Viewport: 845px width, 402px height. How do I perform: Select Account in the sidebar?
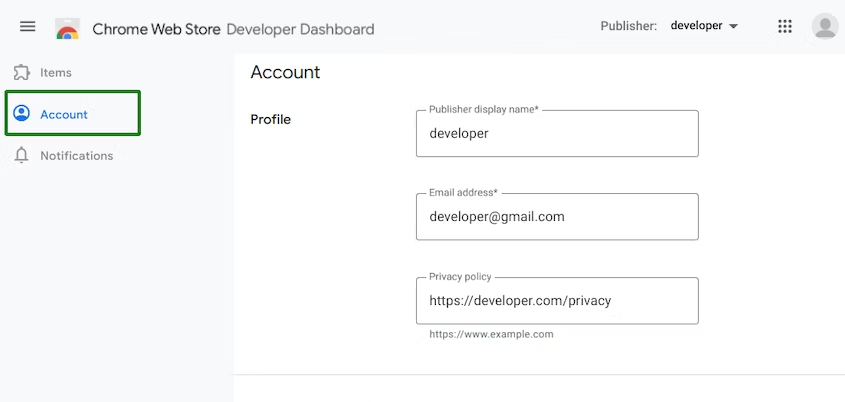point(73,113)
